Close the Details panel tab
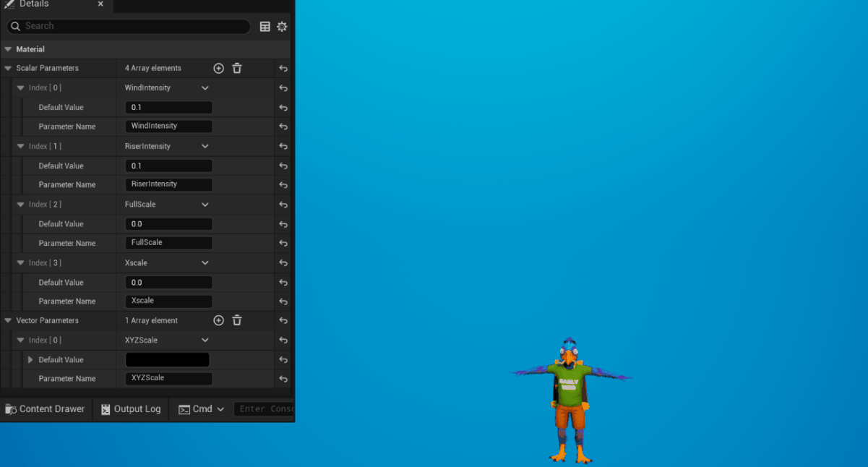 100,4
